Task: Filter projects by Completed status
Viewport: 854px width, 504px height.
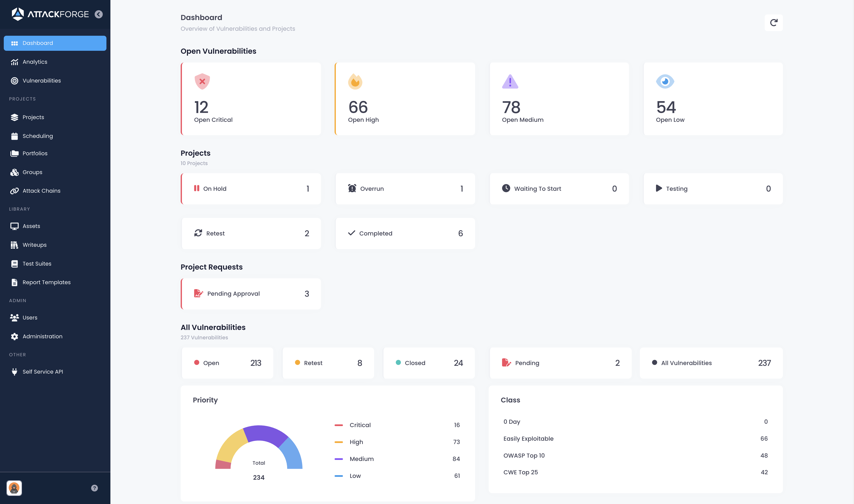Action: point(405,233)
